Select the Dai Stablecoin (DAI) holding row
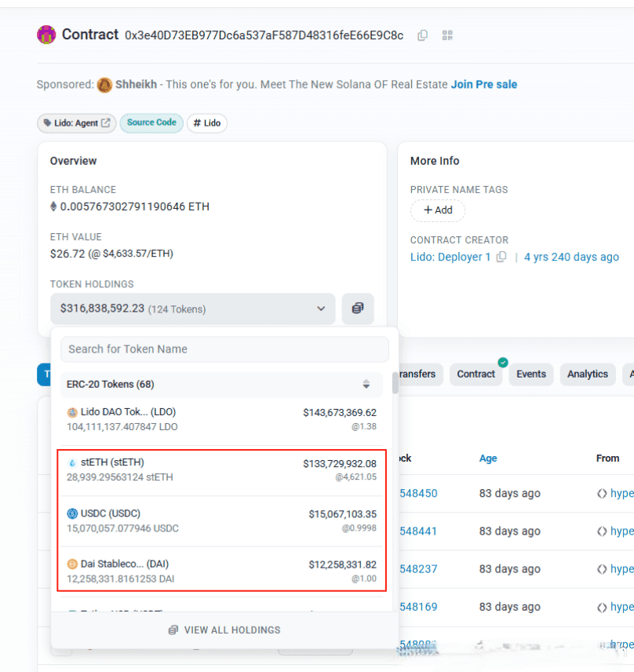 click(221, 572)
